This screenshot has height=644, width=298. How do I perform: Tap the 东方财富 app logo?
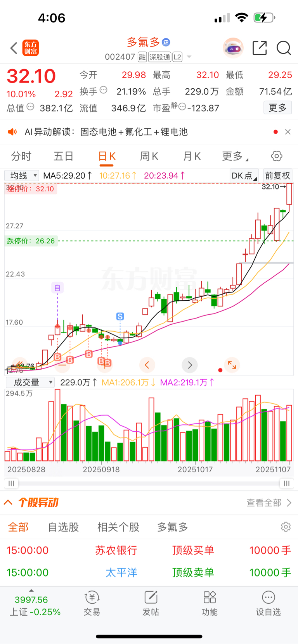[x=30, y=48]
